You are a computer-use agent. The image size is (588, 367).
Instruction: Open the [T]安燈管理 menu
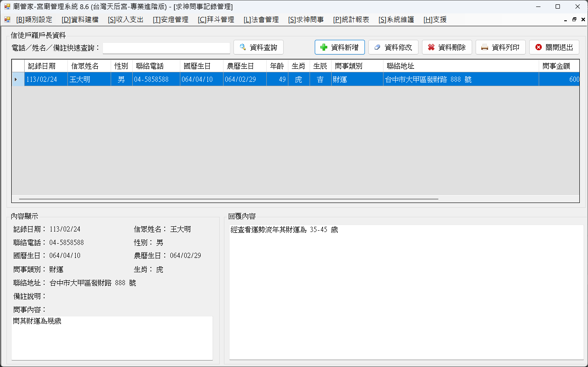(170, 19)
